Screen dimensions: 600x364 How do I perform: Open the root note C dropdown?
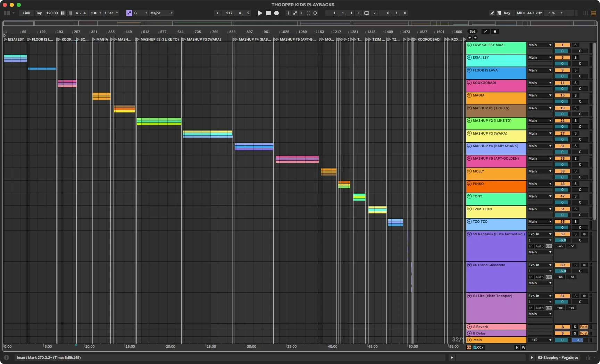141,13
